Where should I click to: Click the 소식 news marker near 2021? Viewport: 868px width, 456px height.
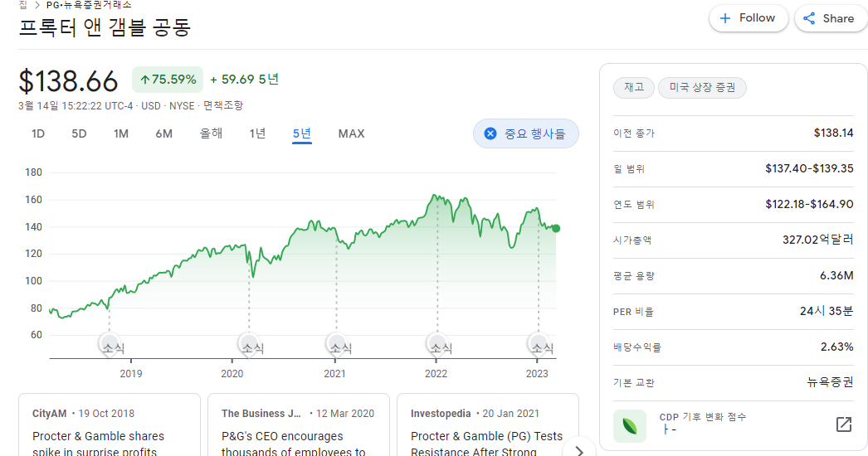(x=337, y=344)
